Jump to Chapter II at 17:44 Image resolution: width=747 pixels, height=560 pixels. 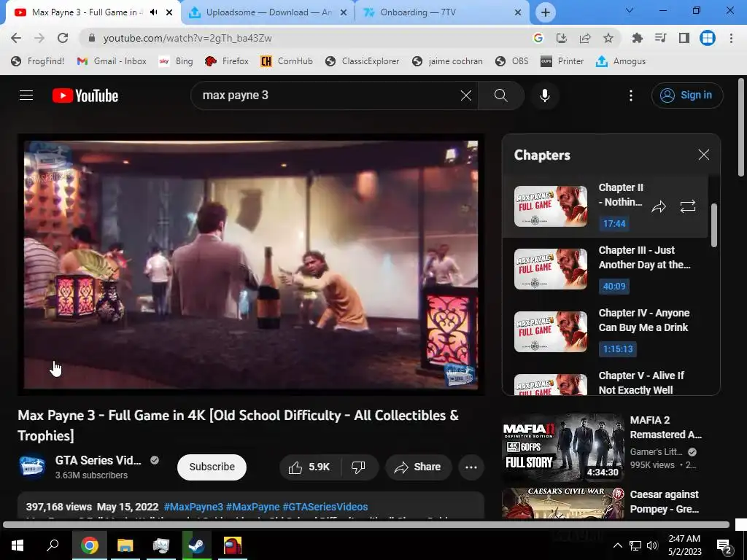tap(614, 223)
